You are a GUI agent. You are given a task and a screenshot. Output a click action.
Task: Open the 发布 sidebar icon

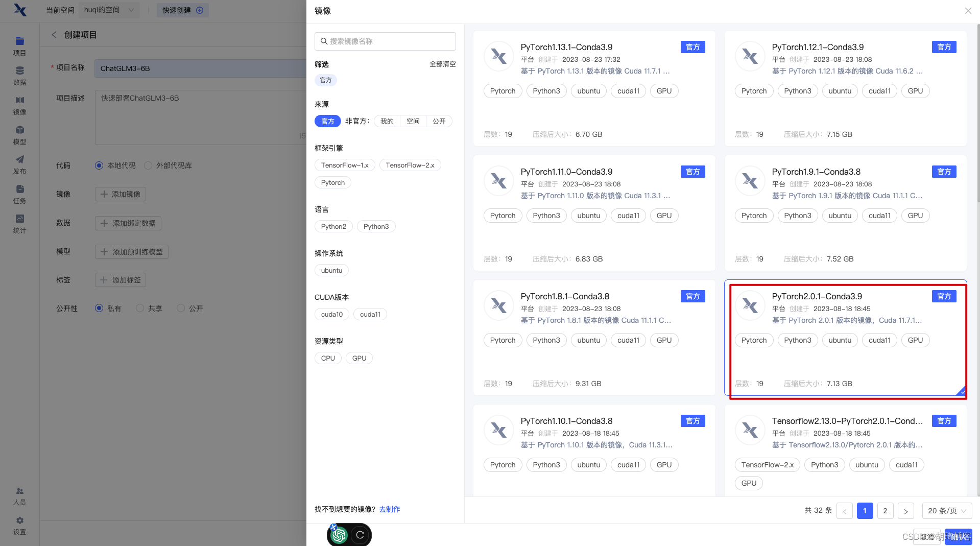[19, 159]
